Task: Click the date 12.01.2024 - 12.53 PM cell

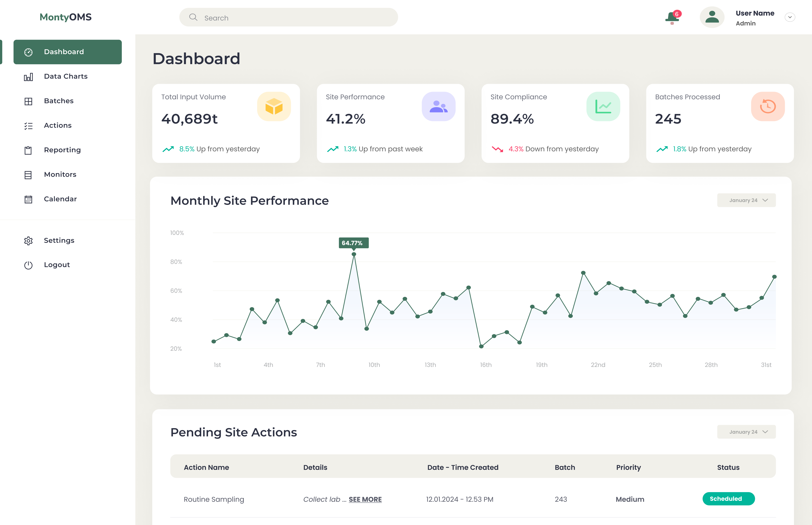Action: coord(460,499)
